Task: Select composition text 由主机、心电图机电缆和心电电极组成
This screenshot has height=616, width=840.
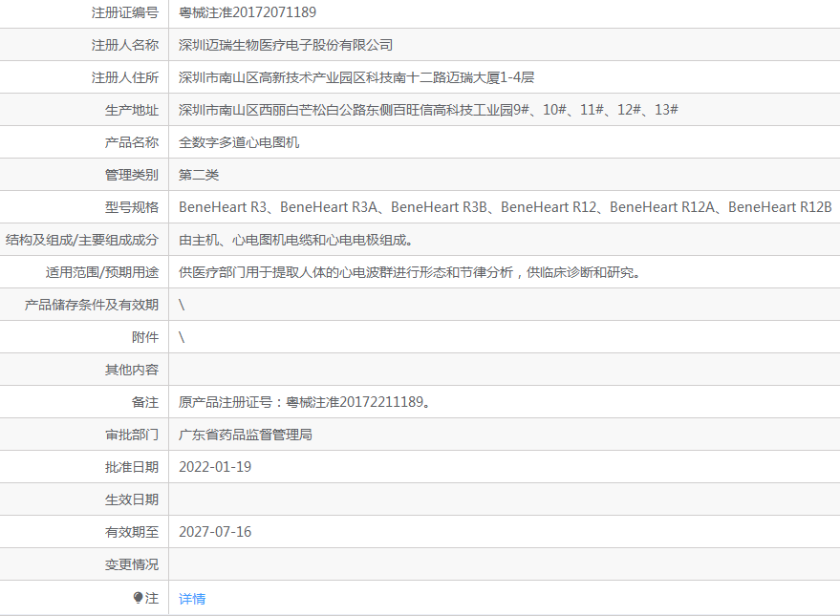Action: coord(295,240)
